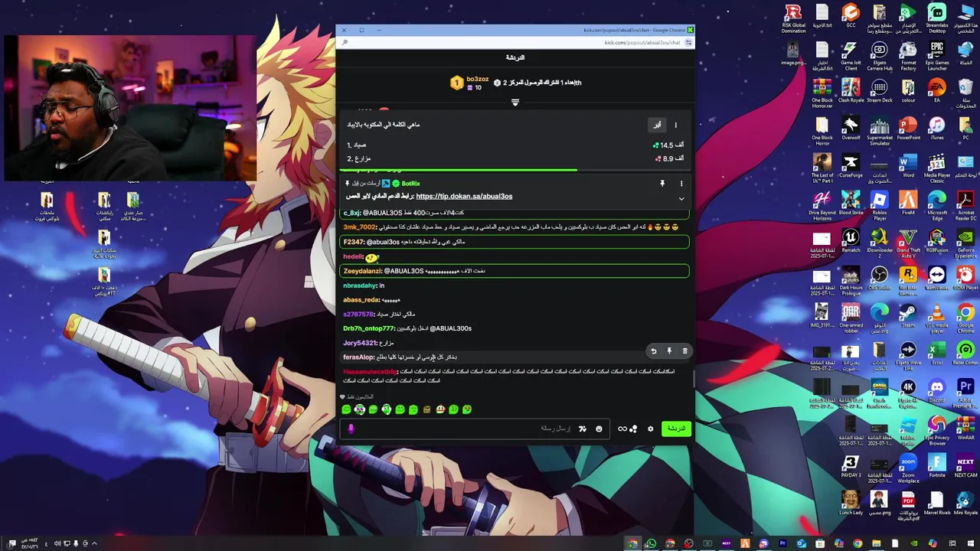Open Overwolf desktop shortcut
Viewport: 980px width, 551px height.
(x=851, y=127)
